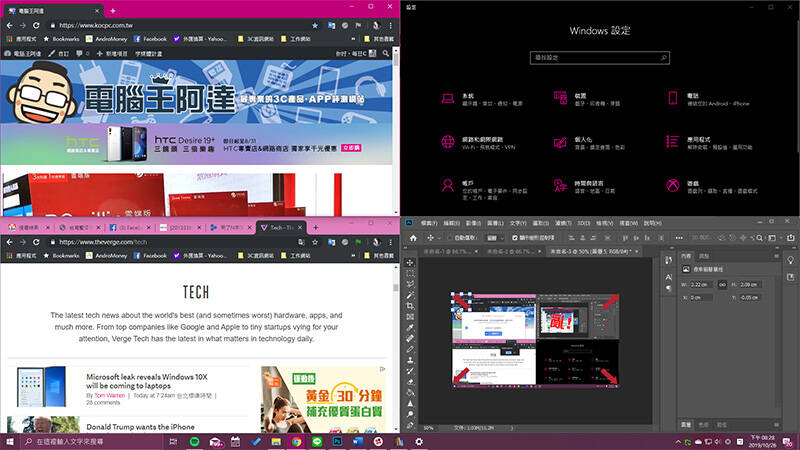Viewport: 800px width, 450px height.
Task: Select the Move tool in Photoshop toolbox
Action: [410, 263]
